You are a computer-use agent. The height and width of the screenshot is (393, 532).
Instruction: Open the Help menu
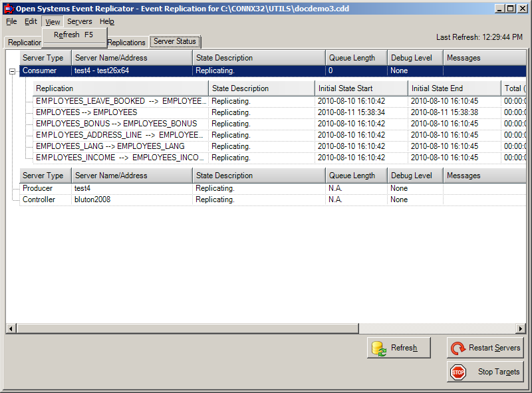(106, 21)
